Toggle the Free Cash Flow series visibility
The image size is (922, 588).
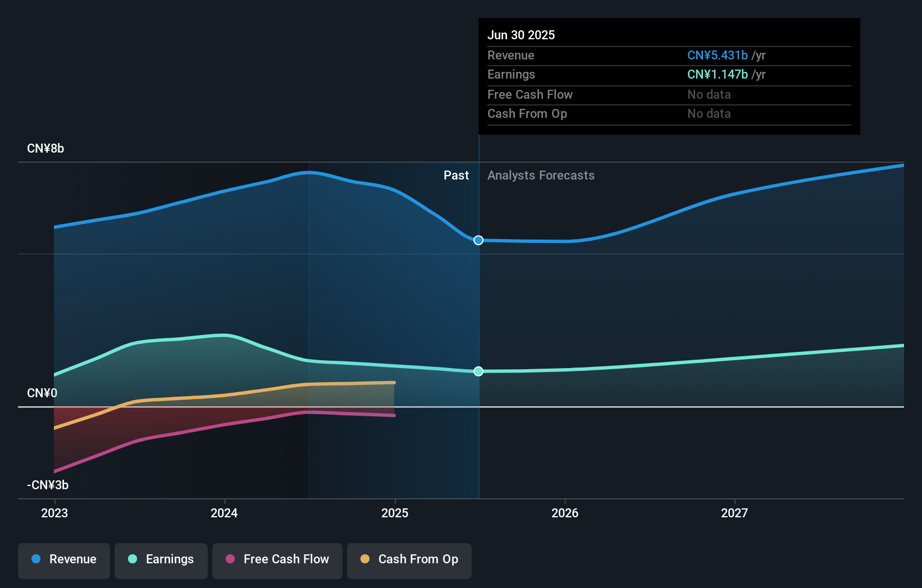[x=277, y=559]
